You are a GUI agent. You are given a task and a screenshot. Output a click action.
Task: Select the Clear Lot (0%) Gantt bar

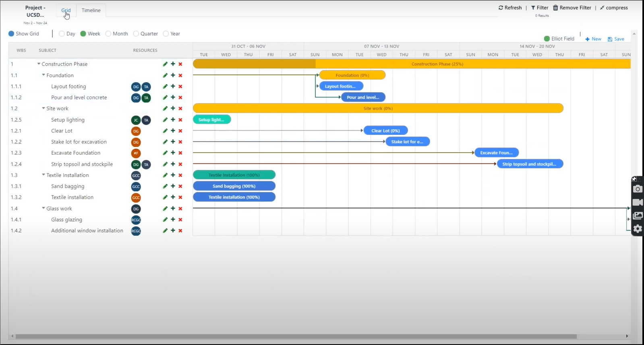tap(386, 131)
